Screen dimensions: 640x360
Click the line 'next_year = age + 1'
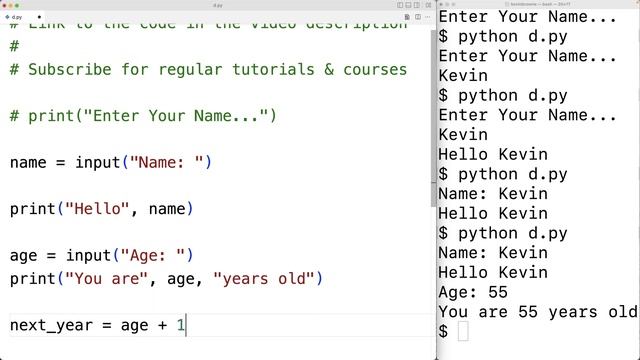(x=98, y=325)
